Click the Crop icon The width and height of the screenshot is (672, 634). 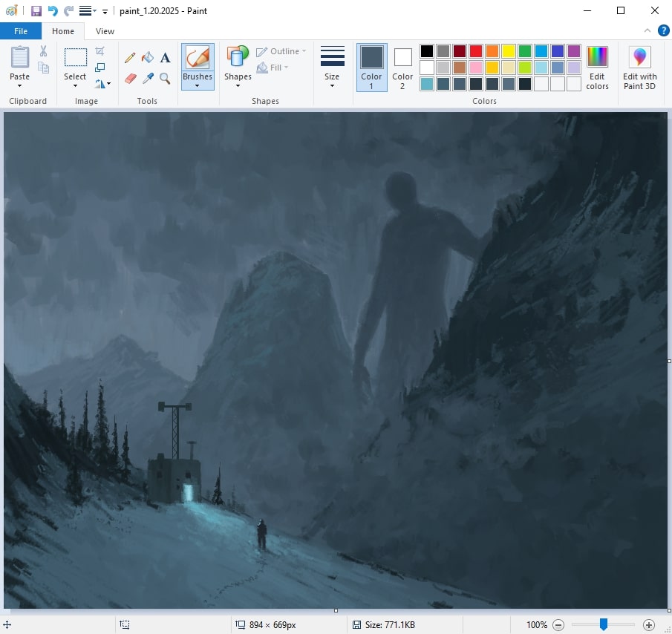(x=100, y=51)
